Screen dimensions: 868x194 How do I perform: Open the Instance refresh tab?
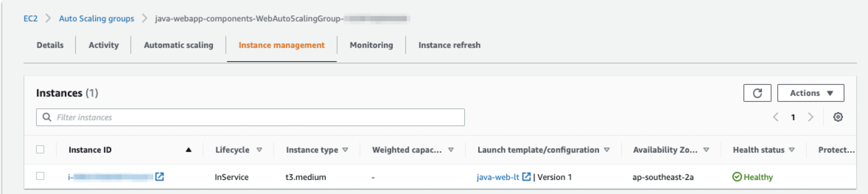click(x=449, y=45)
